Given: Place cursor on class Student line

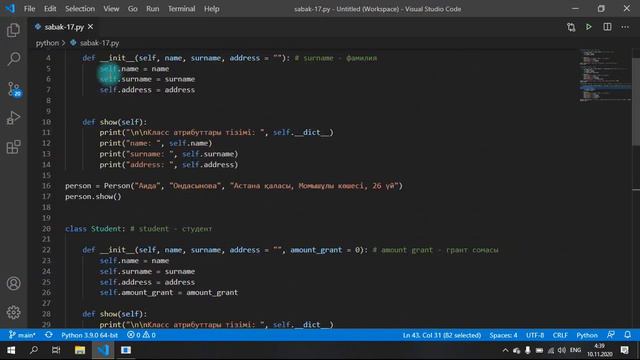Looking at the screenshot, I should [138, 229].
